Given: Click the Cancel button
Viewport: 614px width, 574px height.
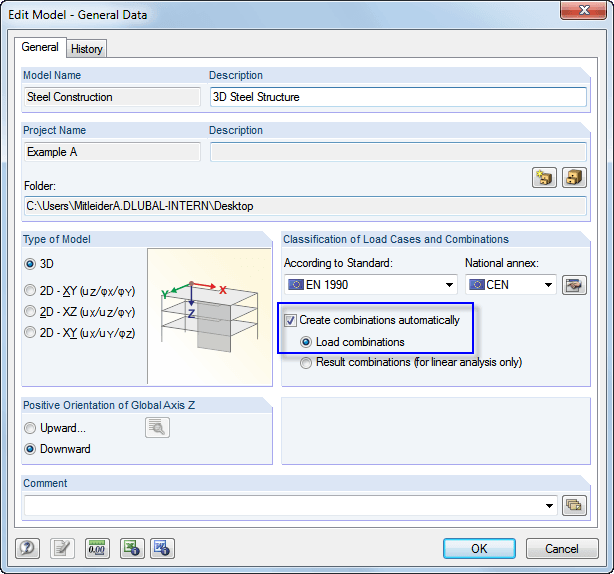Looking at the screenshot, I should pyautogui.click(x=562, y=549).
